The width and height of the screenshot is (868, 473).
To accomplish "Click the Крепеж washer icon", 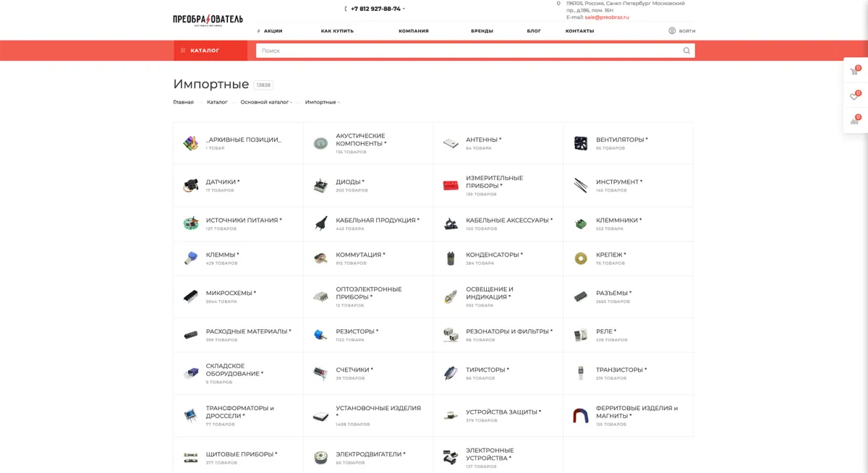I will (581, 258).
